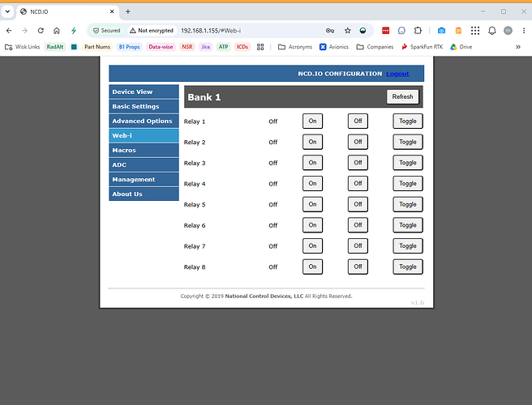Click the RadAlt bookmark group

click(x=55, y=47)
